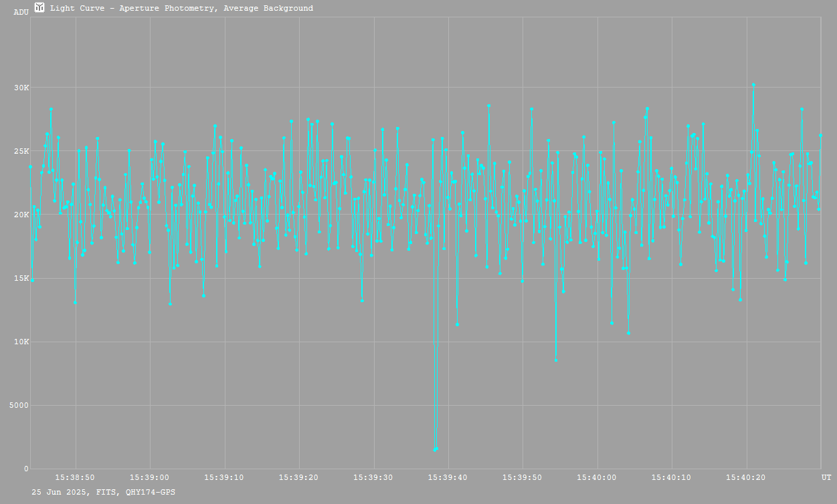
Task: Click the ADU axis unit label
Action: point(21,12)
